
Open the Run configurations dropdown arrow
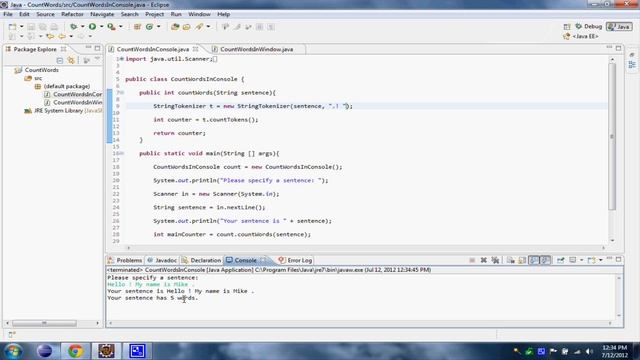(101, 27)
